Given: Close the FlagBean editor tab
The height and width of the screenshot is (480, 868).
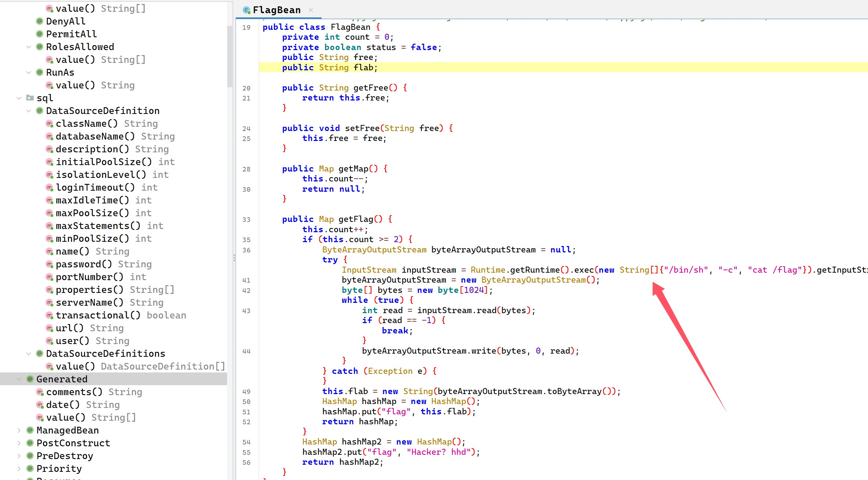Looking at the screenshot, I should coord(311,10).
